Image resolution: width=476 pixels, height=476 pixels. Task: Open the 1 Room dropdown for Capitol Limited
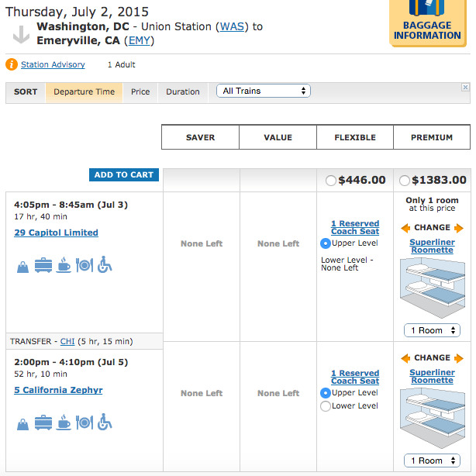432,330
